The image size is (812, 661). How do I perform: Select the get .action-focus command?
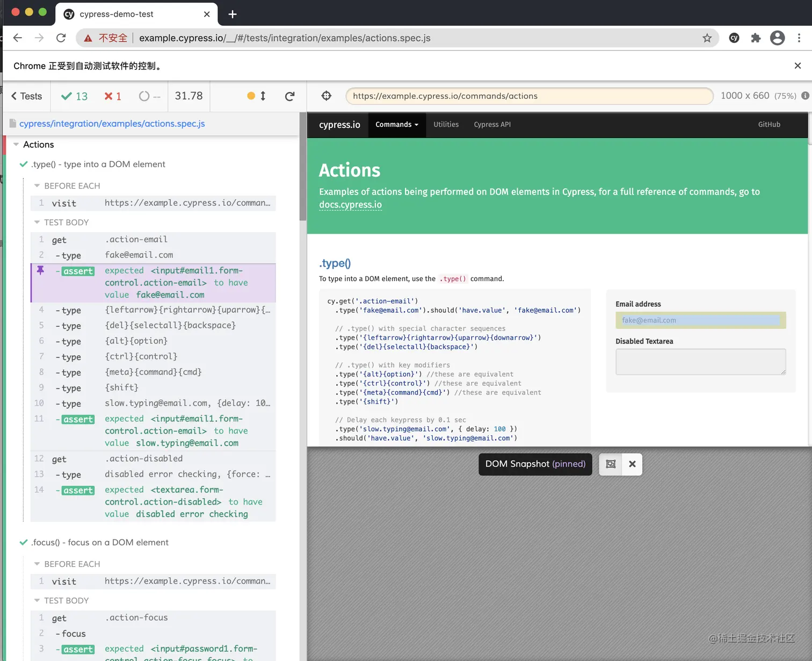coord(153,618)
